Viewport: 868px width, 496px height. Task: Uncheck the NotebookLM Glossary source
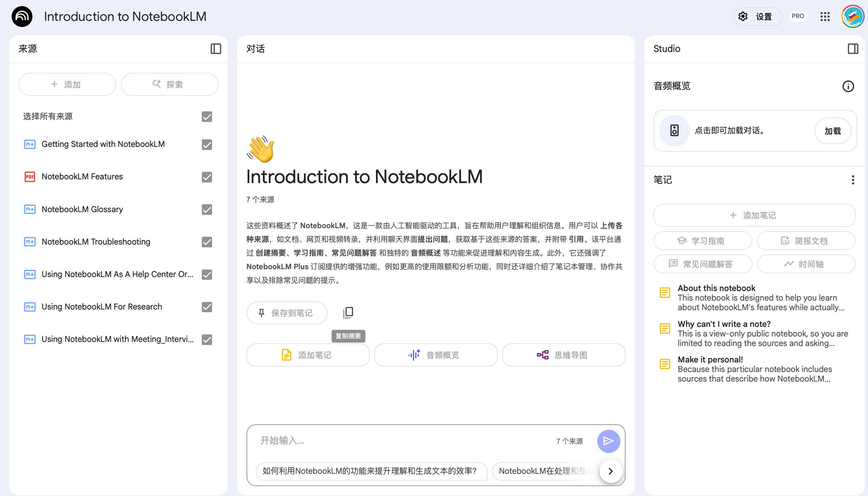207,209
